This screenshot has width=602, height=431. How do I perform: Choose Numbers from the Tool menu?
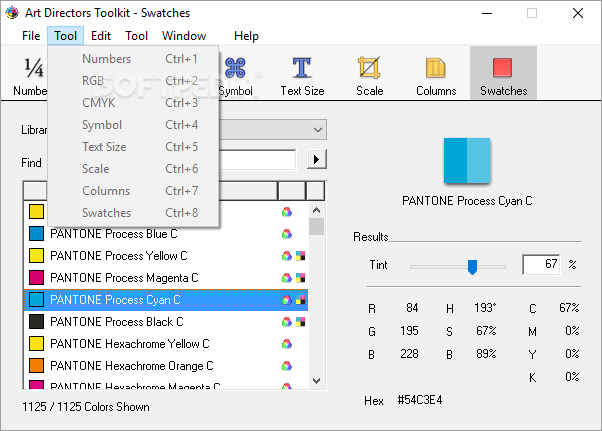coord(133,59)
